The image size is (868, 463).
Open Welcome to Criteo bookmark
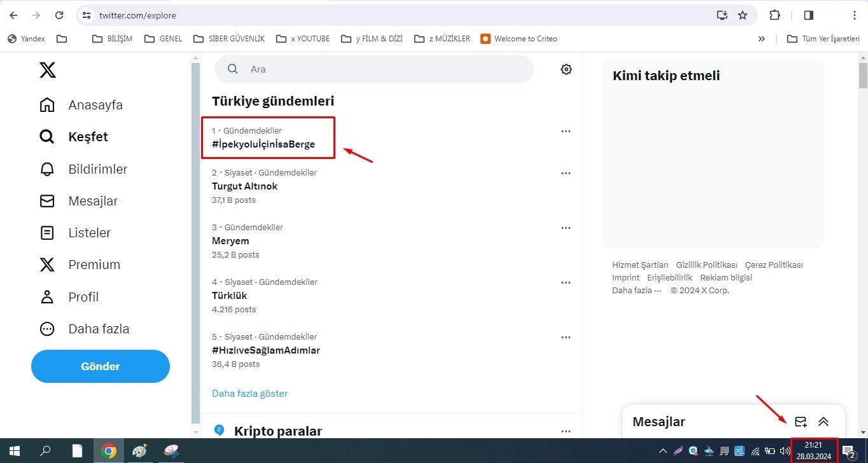(x=519, y=39)
